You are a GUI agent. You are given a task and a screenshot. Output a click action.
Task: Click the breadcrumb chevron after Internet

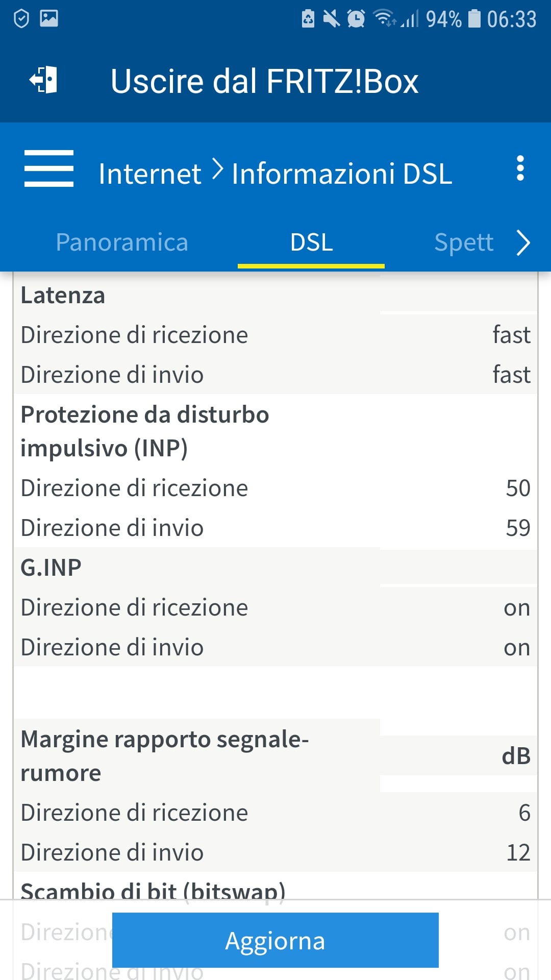217,169
